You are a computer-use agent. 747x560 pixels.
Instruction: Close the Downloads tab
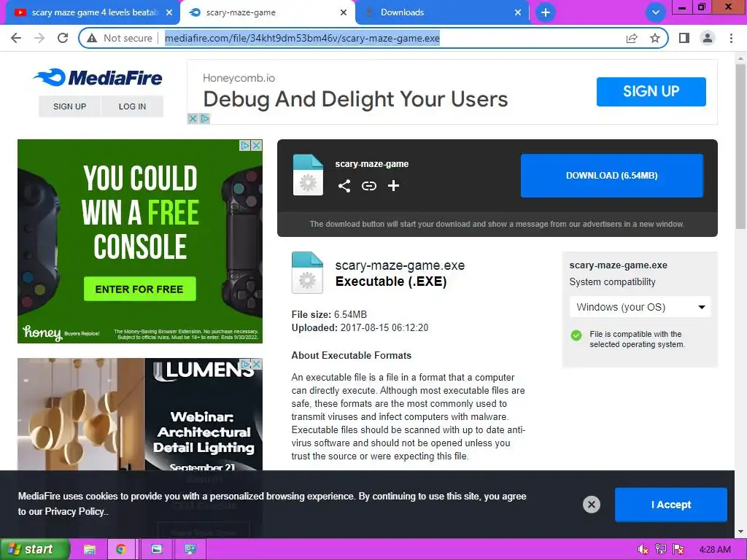point(518,12)
